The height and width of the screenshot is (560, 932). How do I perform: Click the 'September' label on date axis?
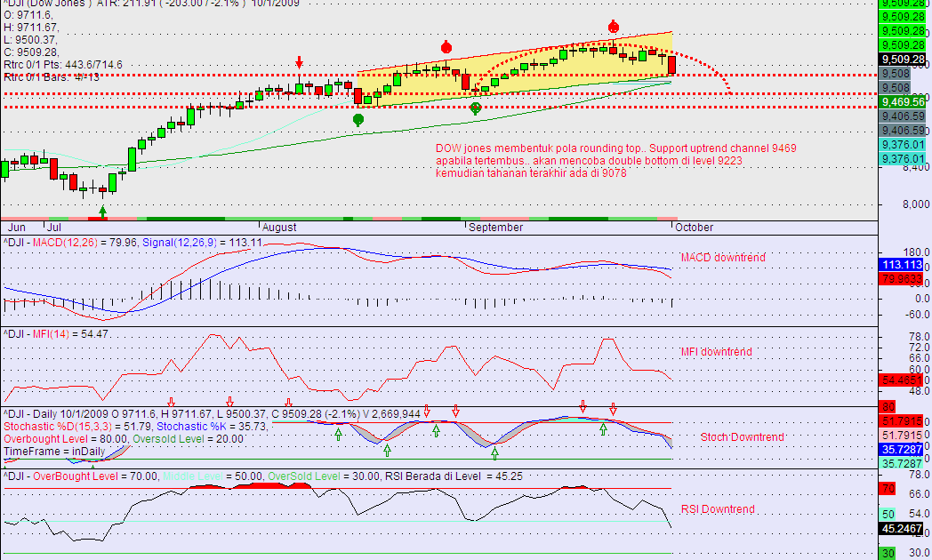coord(495,228)
